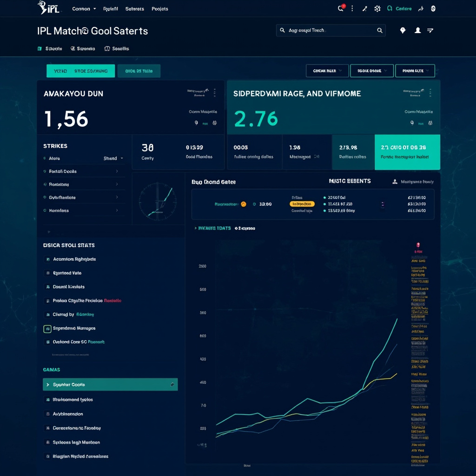Click the yellow pill badge in price row

[x=302, y=204]
